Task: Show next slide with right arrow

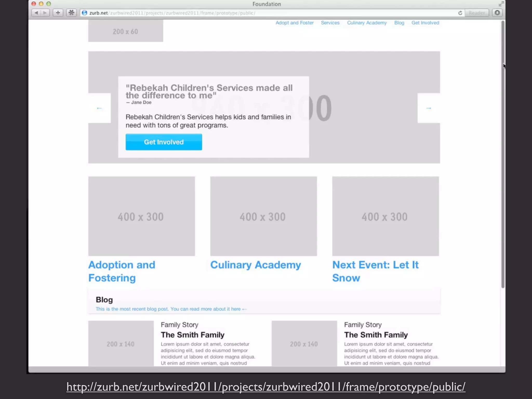Action: coord(429,108)
